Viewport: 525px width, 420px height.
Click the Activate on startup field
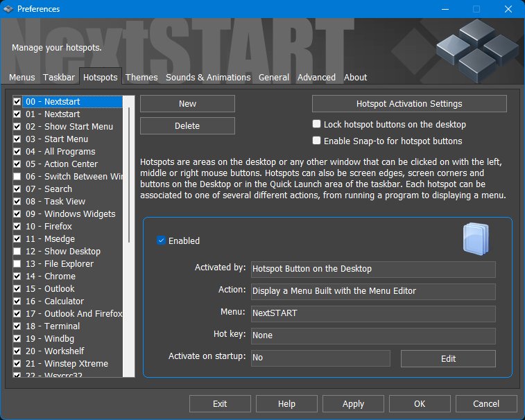click(320, 358)
